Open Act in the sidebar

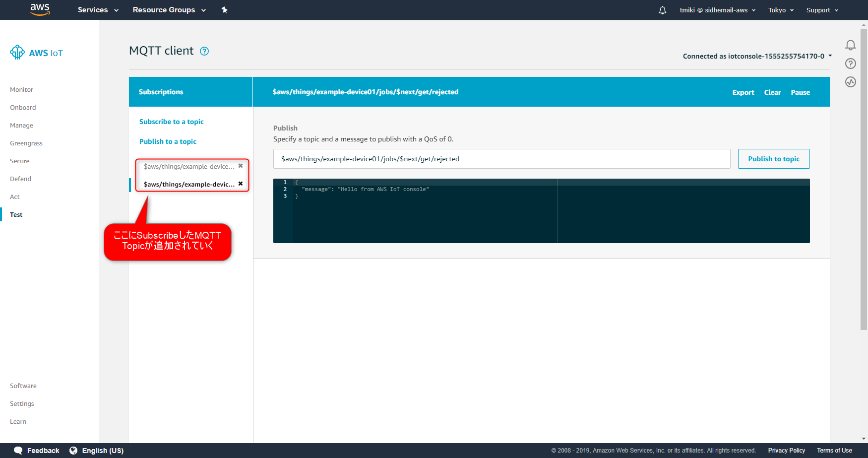(15, 197)
